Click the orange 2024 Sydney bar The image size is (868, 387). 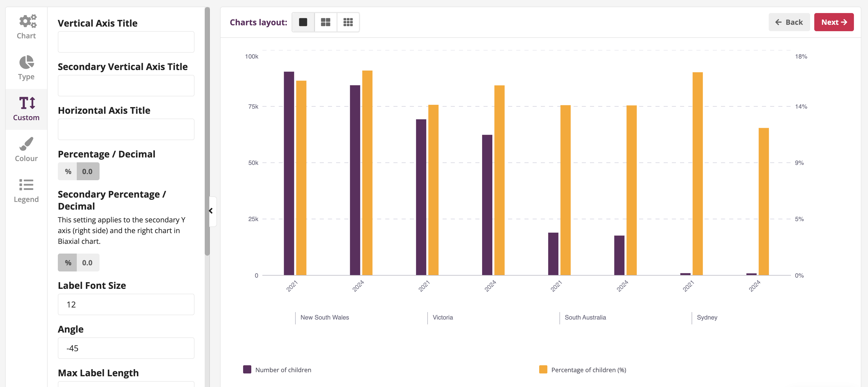click(x=764, y=202)
